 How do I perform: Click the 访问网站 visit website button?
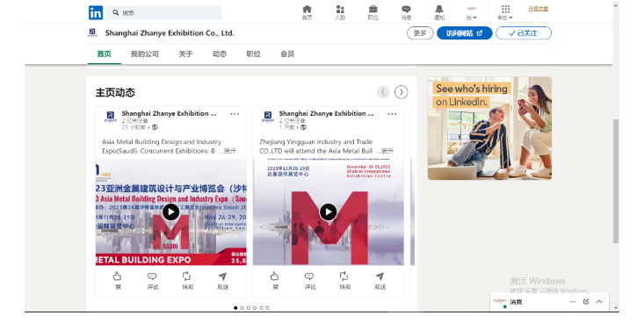[465, 33]
